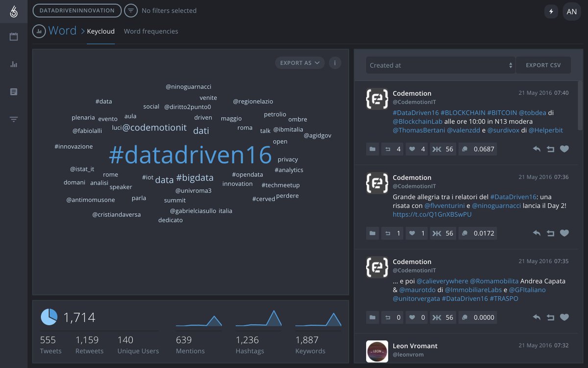Click the influence score 0.0687 badge

[x=478, y=149]
